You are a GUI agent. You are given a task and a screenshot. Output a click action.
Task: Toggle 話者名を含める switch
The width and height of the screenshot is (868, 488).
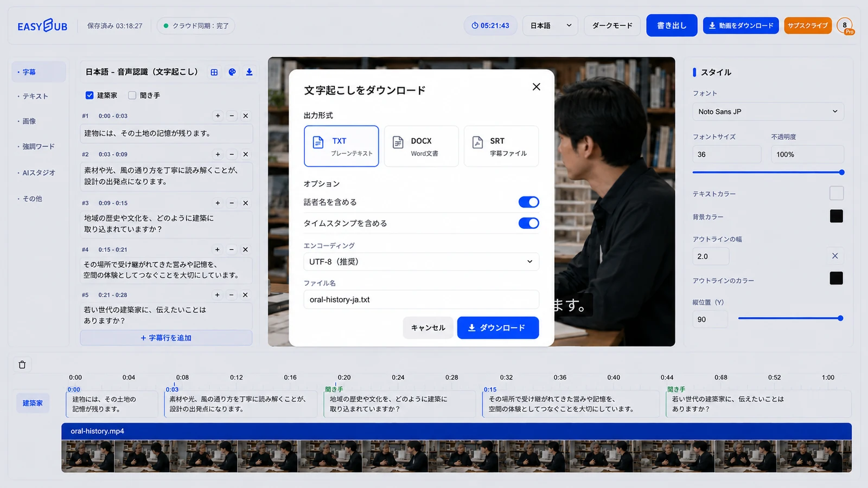pos(528,202)
